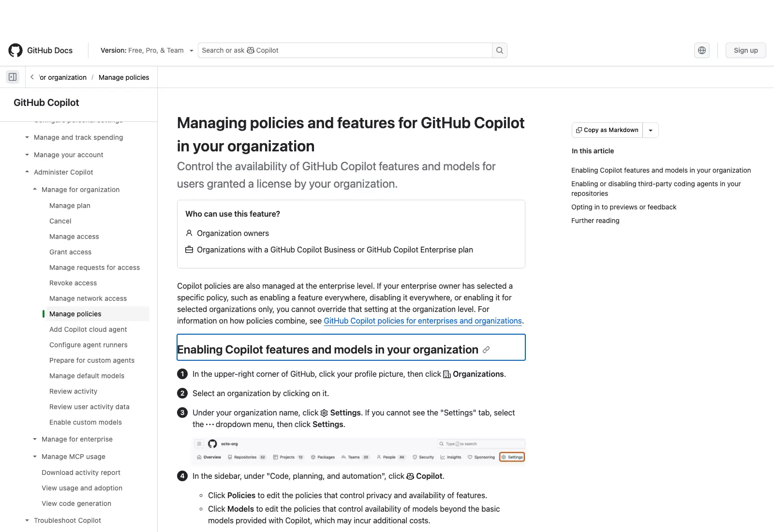Jump to Enabling Copilot features and models section
This screenshot has height=532, width=774.
coord(661,170)
